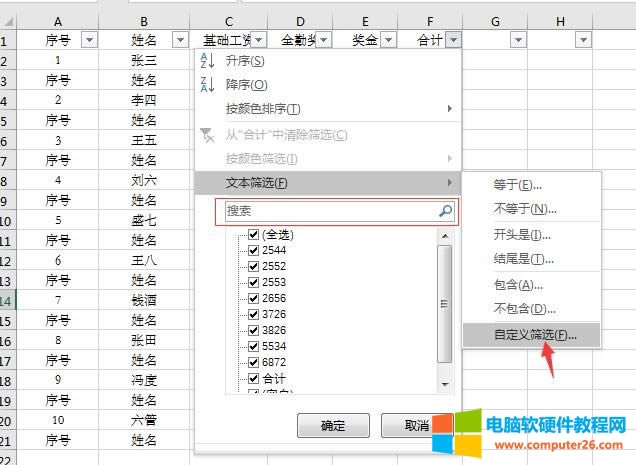Click into the 搜索 search field

point(325,211)
